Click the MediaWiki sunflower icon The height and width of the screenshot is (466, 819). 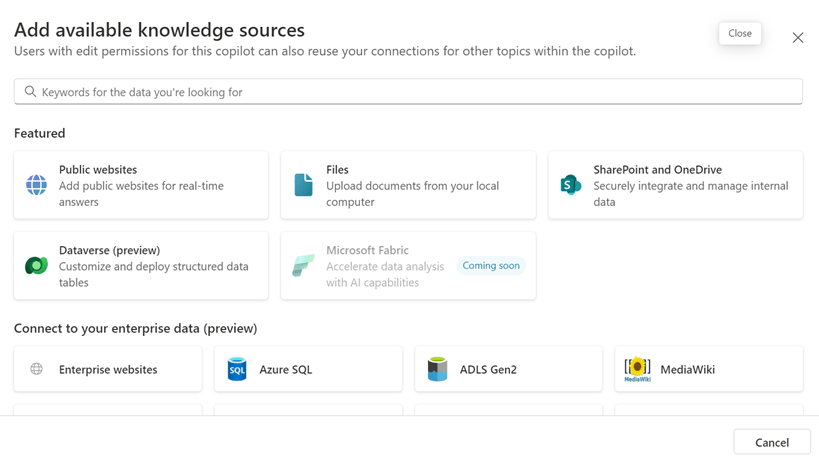point(637,369)
